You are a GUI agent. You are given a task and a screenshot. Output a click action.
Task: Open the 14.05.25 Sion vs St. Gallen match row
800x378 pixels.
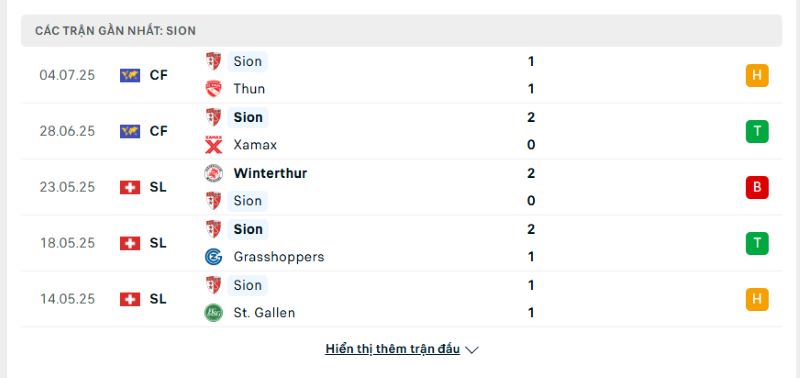tap(401, 299)
